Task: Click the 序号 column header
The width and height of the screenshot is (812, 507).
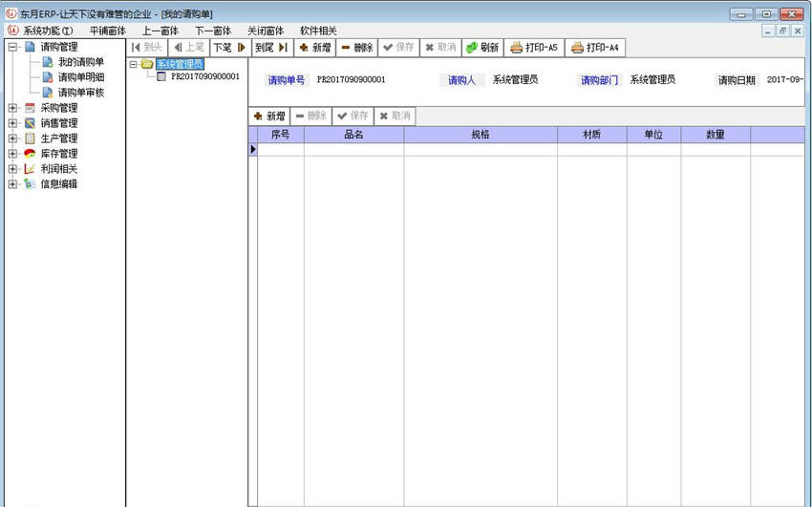Action: (x=281, y=135)
